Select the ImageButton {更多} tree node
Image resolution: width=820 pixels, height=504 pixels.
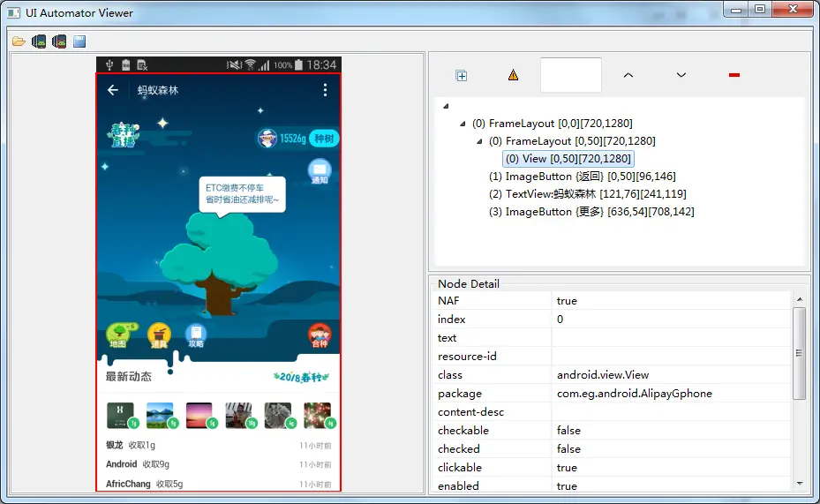591,212
